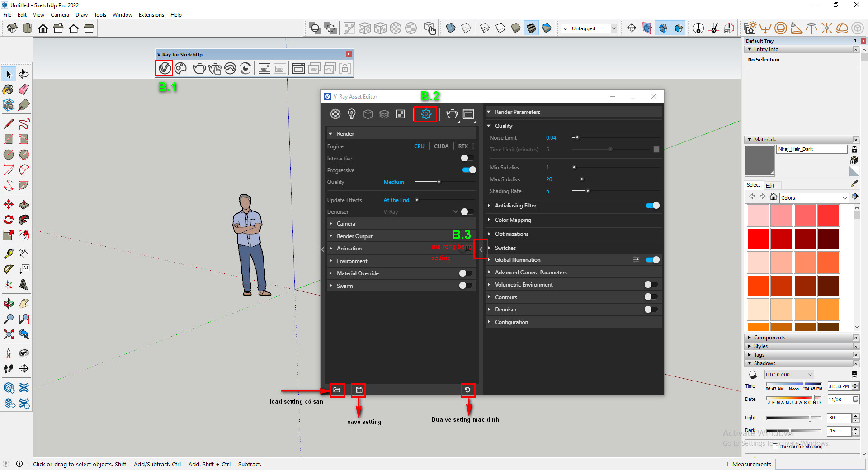
Task: Click the Niraj_Hair_Dark material name field
Action: (811, 149)
